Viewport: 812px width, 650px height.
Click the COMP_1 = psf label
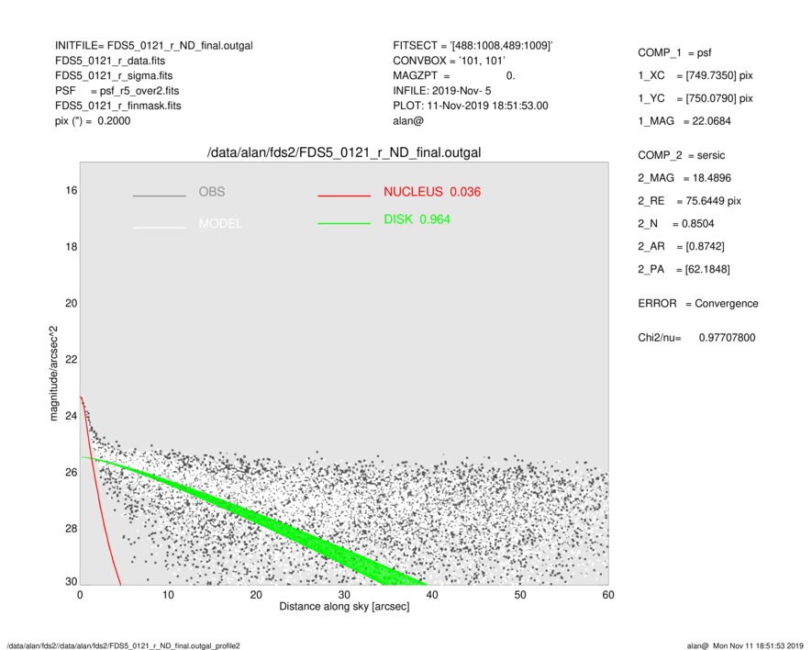click(674, 53)
